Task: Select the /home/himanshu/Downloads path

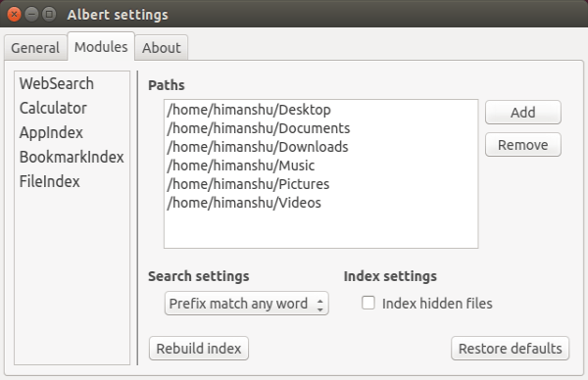Action: coord(321,147)
